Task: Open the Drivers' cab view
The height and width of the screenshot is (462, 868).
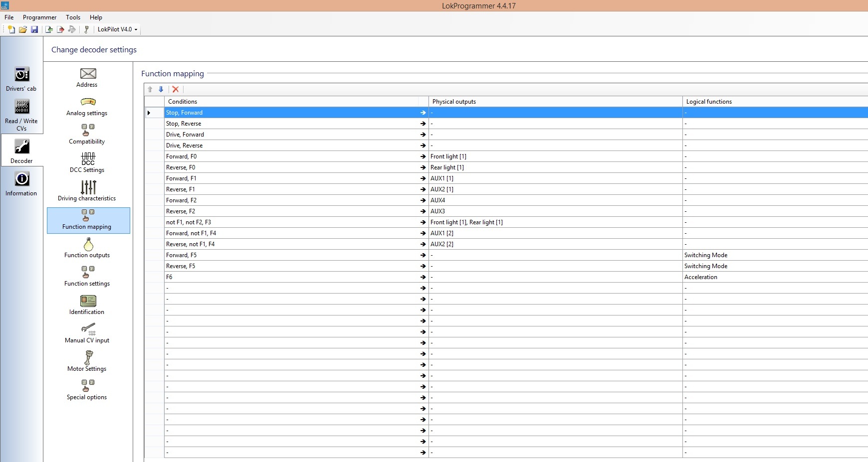Action: tap(21, 79)
